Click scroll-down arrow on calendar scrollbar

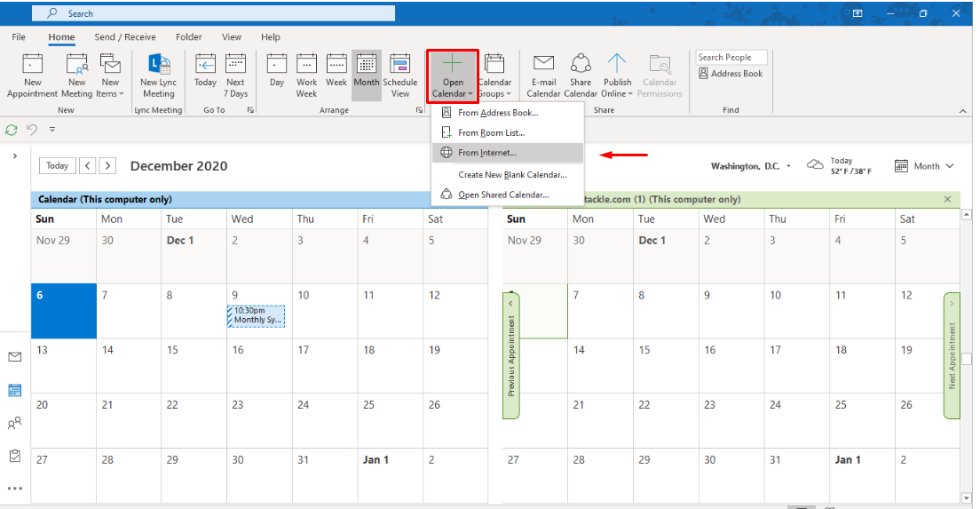coord(967,497)
